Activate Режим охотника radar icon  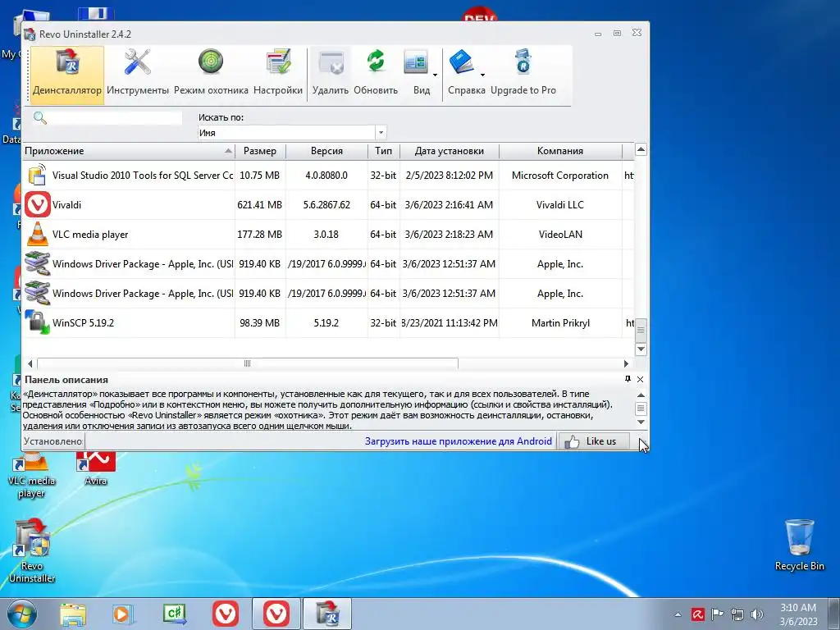(211, 62)
